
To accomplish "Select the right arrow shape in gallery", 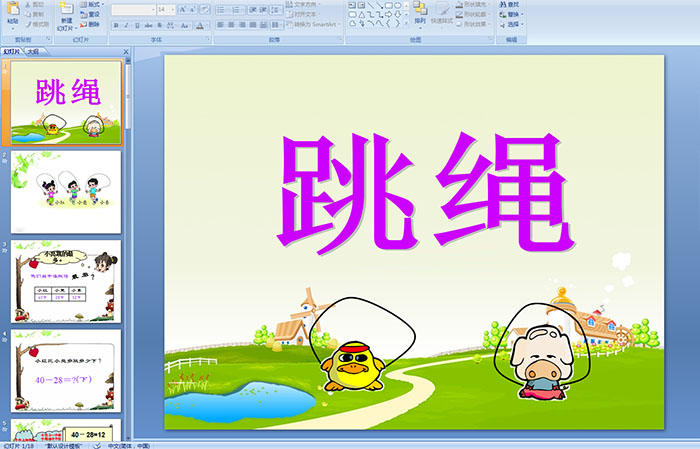I will (x=388, y=15).
